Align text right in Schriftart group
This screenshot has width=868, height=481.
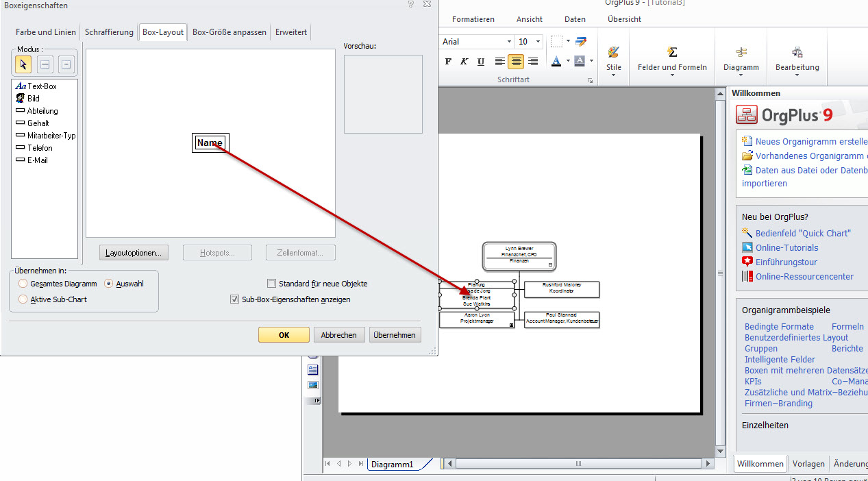[x=533, y=62]
